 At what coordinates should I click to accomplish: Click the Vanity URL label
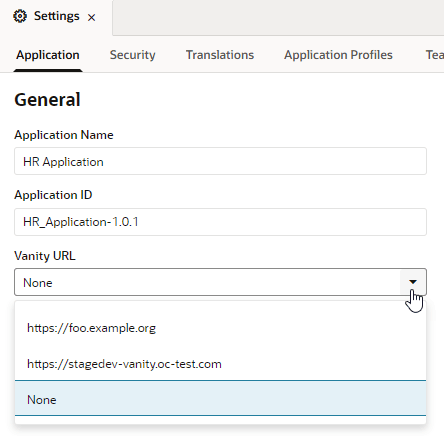(45, 256)
